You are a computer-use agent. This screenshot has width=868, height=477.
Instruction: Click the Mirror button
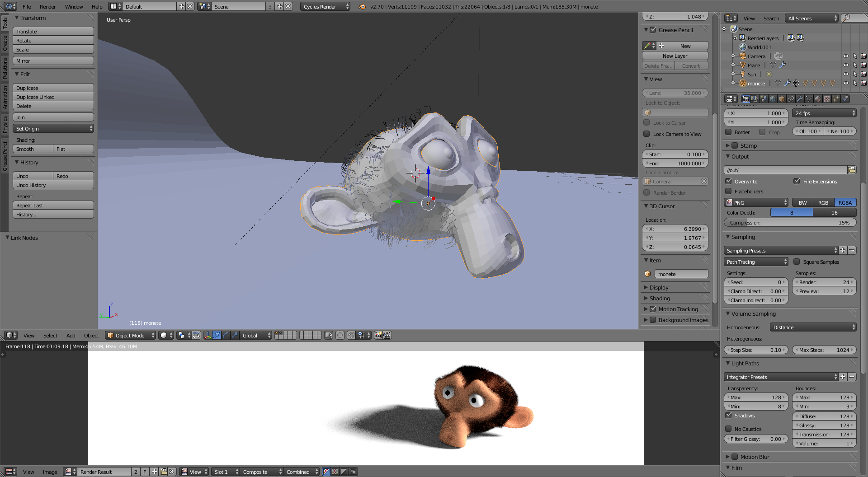[53, 61]
